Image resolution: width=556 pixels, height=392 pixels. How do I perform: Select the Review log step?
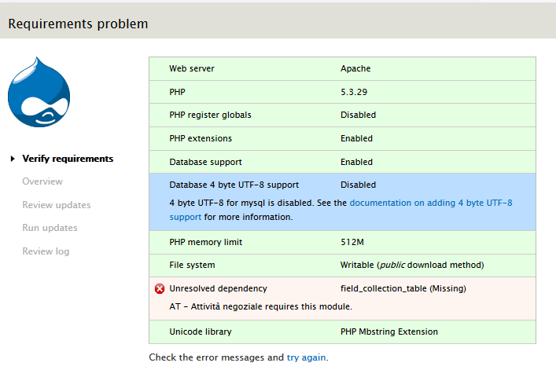coord(46,251)
